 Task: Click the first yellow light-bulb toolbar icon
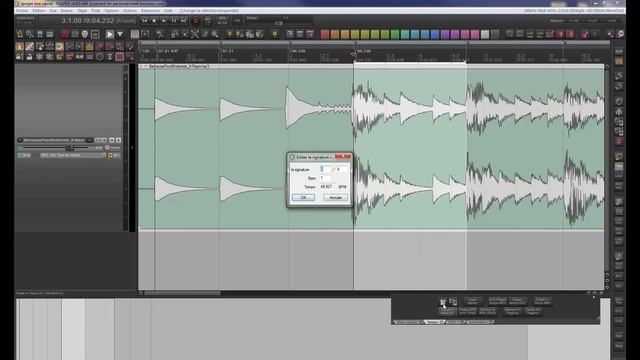pos(230,34)
